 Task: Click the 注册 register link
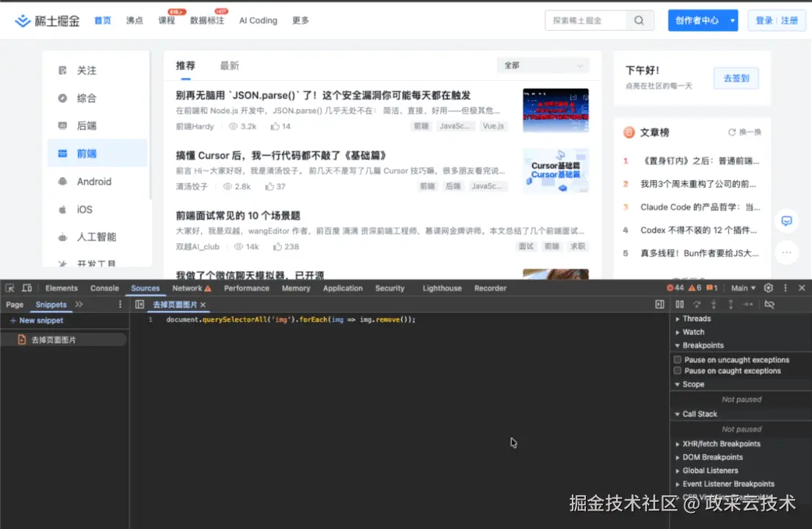[789, 21]
